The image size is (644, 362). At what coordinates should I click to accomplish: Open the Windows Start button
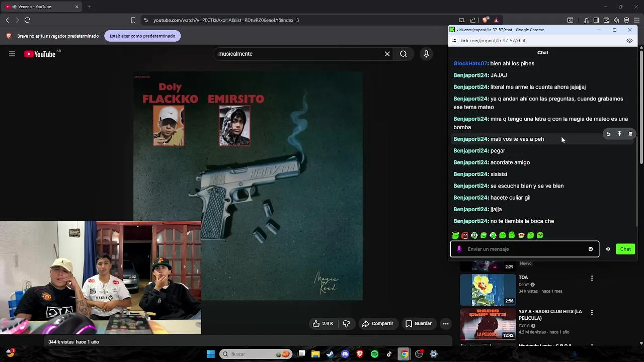211,354
